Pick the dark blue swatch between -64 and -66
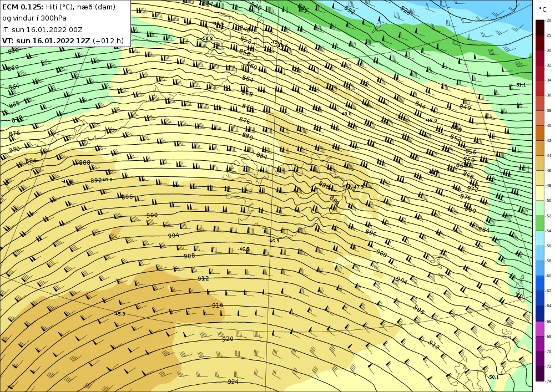The image size is (555, 392). point(540,313)
